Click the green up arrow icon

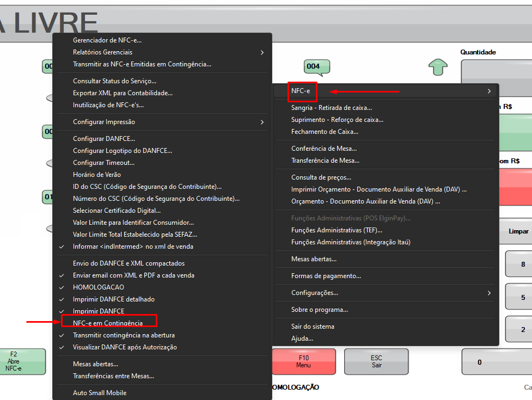point(438,67)
